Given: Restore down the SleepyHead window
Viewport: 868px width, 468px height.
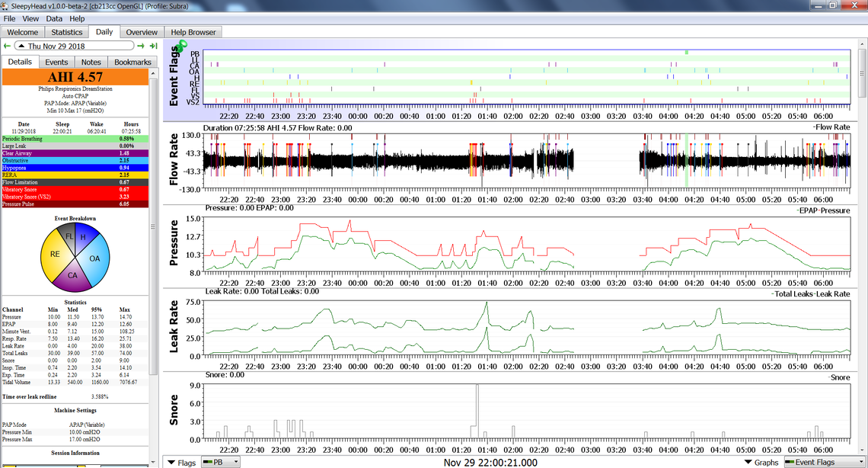Looking at the screenshot, I should tap(833, 5).
